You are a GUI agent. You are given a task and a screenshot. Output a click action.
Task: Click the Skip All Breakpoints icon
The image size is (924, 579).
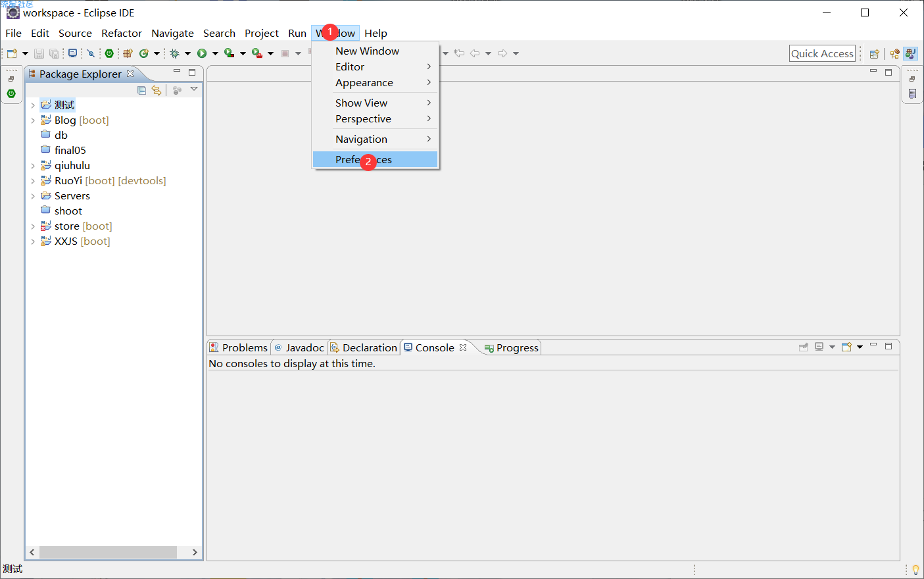pyautogui.click(x=91, y=53)
